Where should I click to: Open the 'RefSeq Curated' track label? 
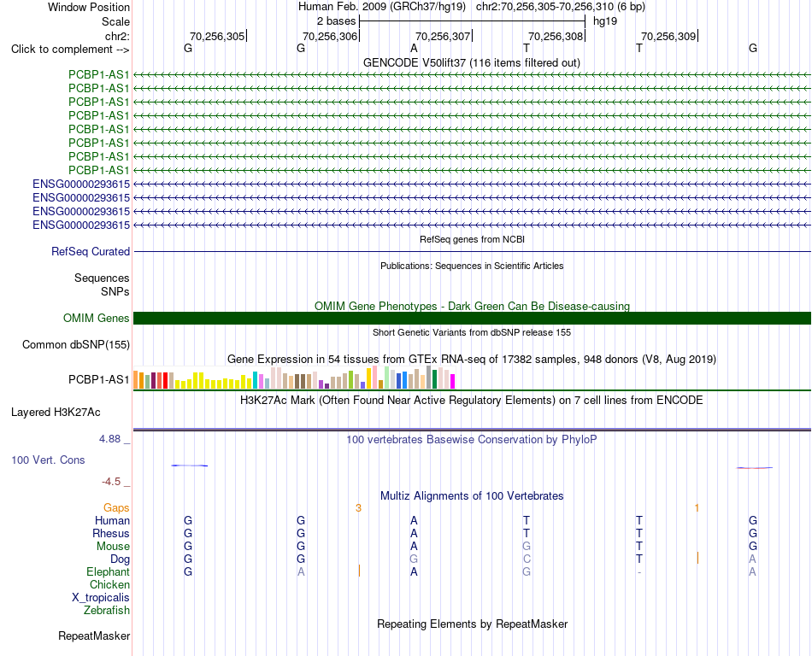click(x=91, y=251)
